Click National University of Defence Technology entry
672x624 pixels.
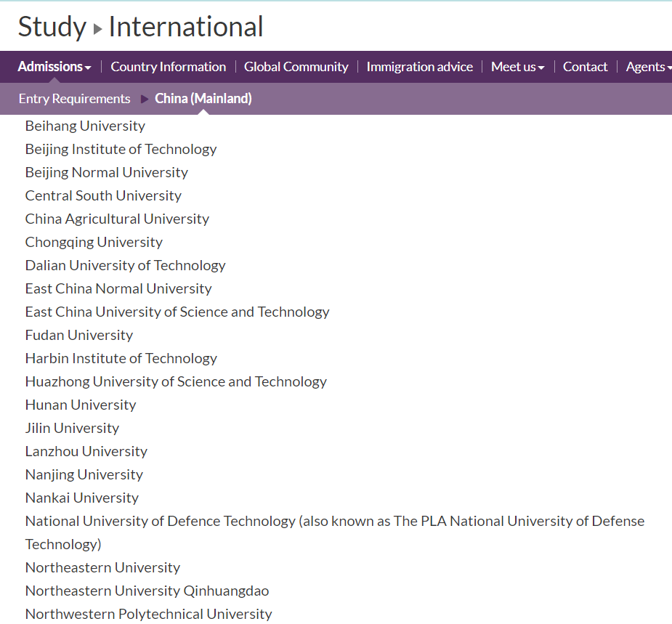pos(335,532)
